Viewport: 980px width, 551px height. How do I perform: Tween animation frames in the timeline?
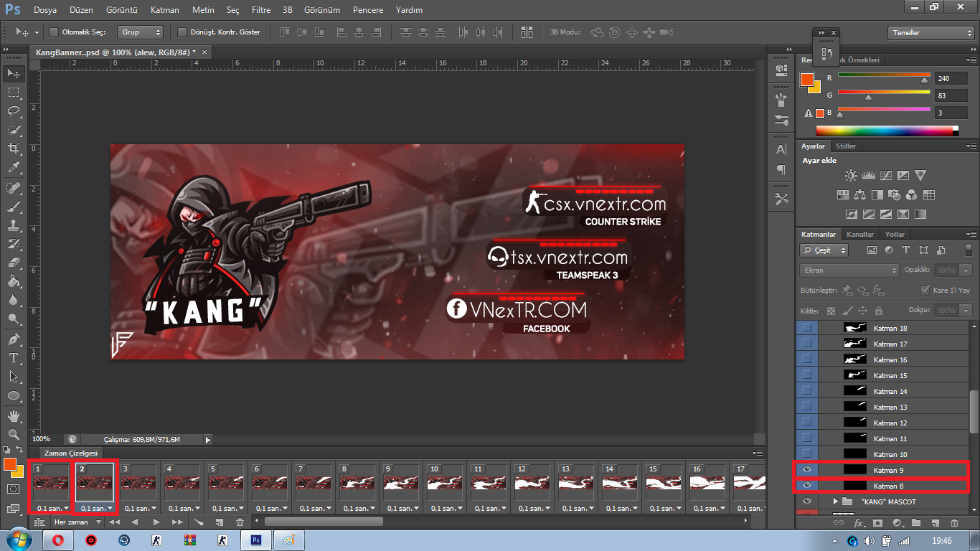point(199,522)
